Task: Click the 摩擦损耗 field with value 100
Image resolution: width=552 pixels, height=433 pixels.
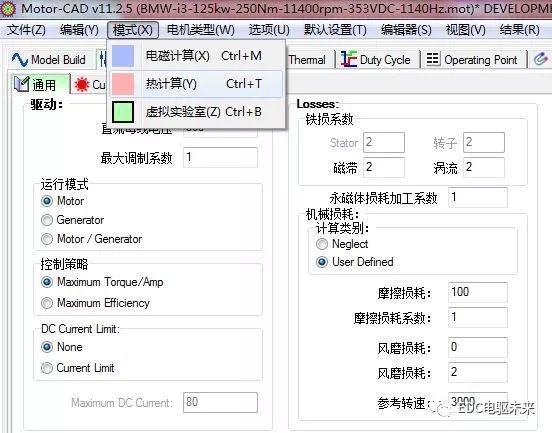Action: [478, 292]
